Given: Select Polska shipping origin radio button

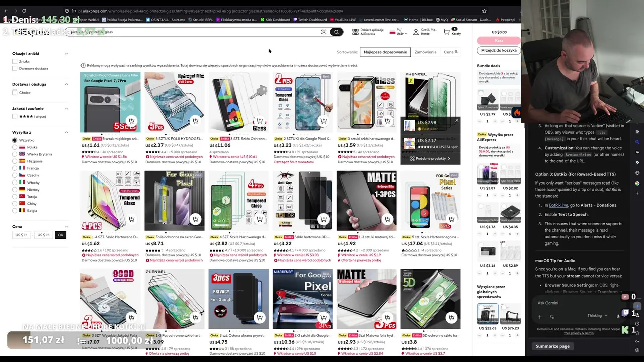Looking at the screenshot, I should click(15, 147).
